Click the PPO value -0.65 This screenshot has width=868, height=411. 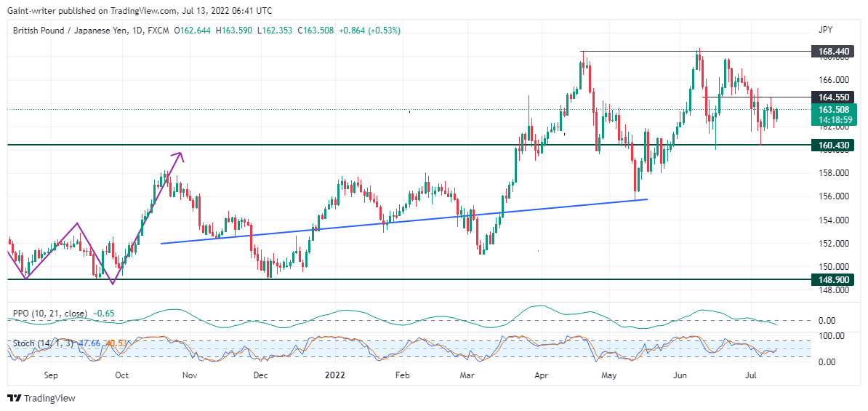[103, 314]
